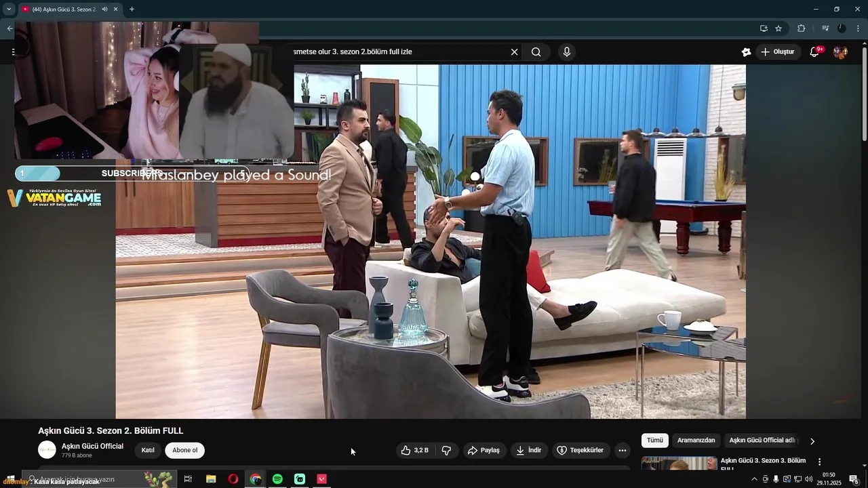Select the Tümü filter chip
868x488 pixels.
coord(655,441)
